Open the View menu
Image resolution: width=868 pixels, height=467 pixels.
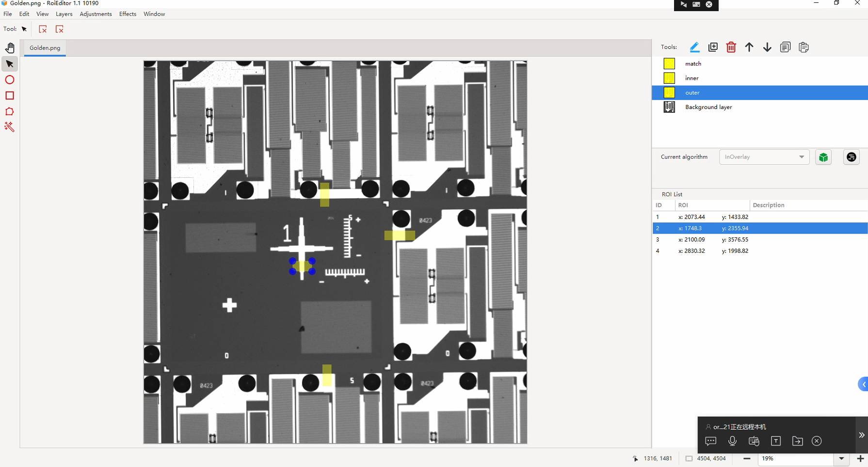43,14
